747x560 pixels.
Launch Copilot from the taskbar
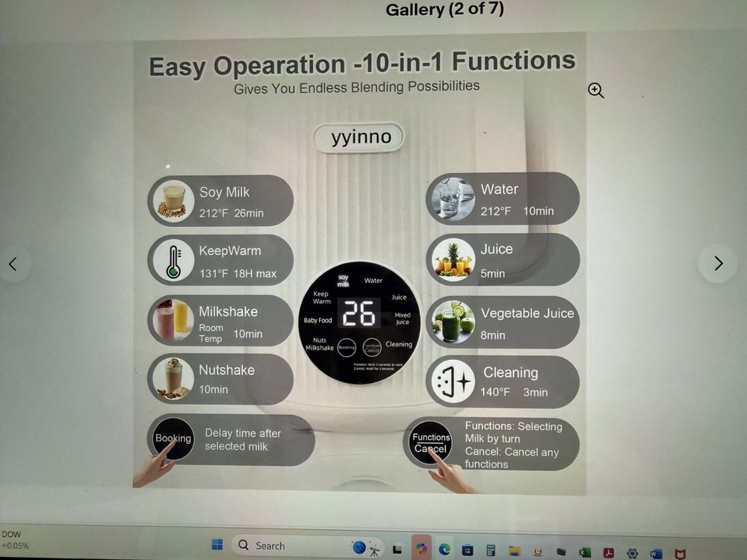(421, 549)
